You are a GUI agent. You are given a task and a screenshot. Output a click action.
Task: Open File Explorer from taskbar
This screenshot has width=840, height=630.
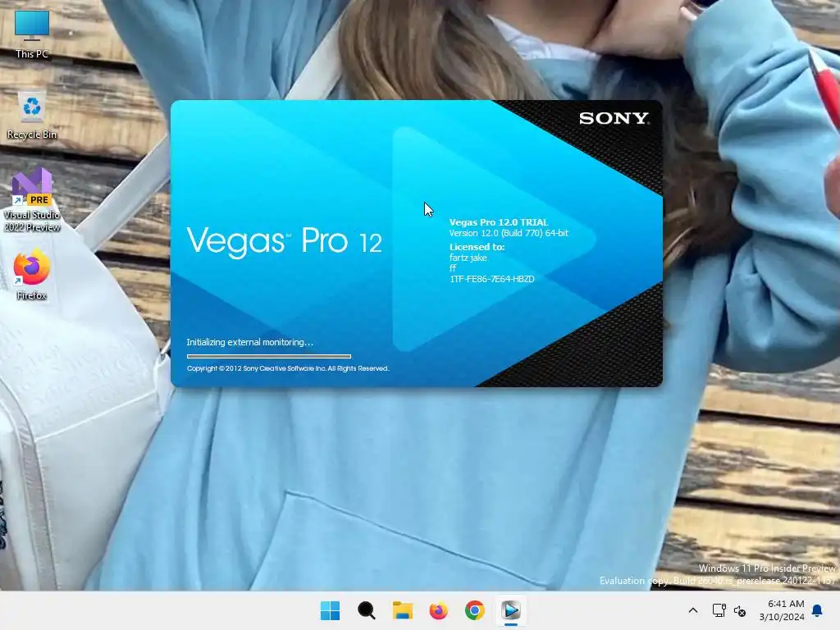(402, 610)
